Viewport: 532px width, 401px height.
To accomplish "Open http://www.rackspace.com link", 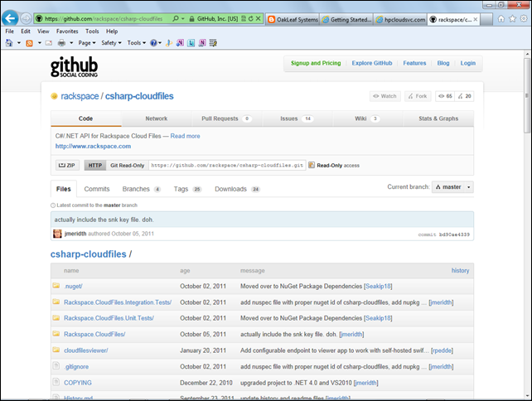I will tap(93, 146).
